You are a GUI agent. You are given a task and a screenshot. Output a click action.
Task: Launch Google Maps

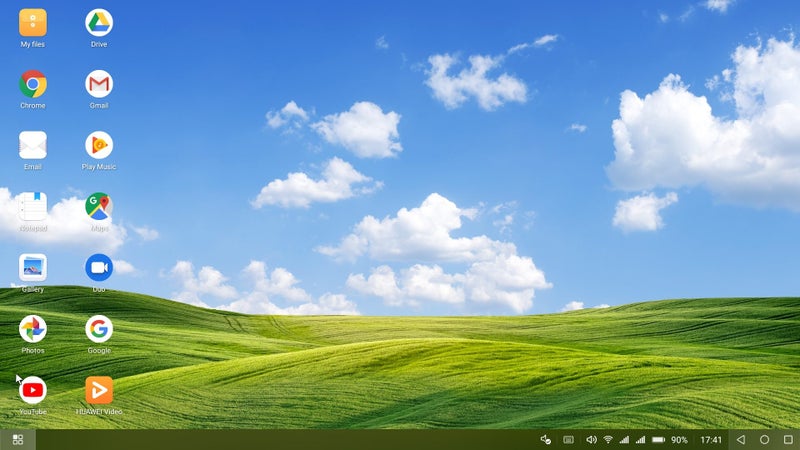tap(98, 207)
